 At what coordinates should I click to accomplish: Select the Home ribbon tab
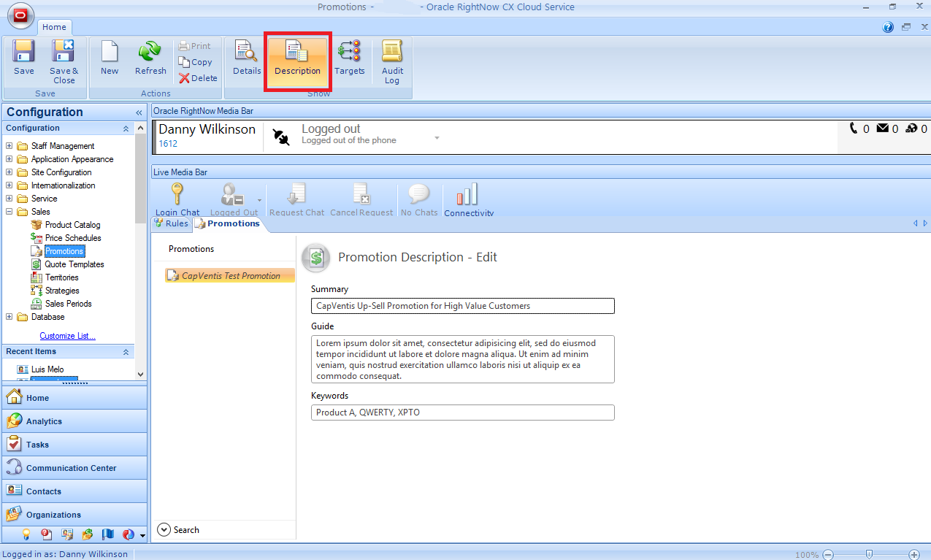tap(54, 27)
